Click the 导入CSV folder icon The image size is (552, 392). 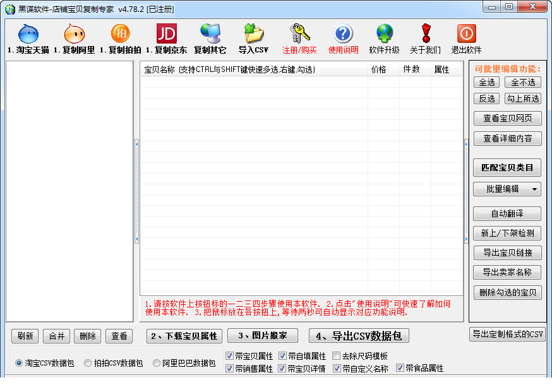point(253,34)
